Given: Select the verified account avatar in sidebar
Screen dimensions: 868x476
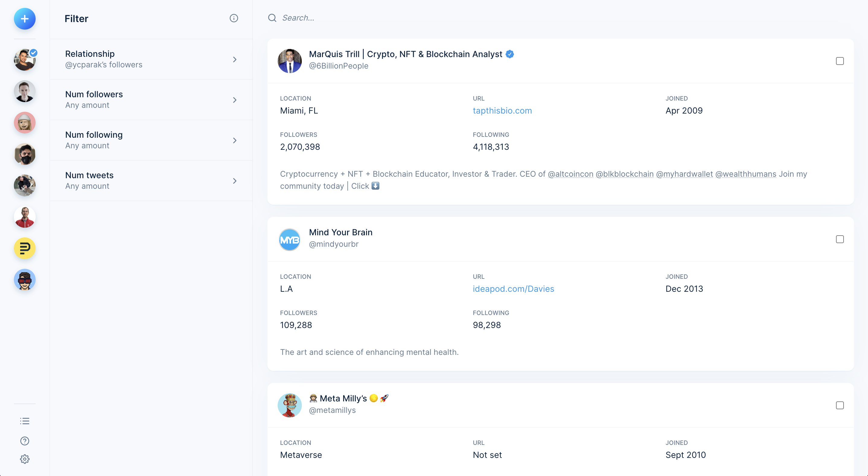Looking at the screenshot, I should pyautogui.click(x=25, y=60).
